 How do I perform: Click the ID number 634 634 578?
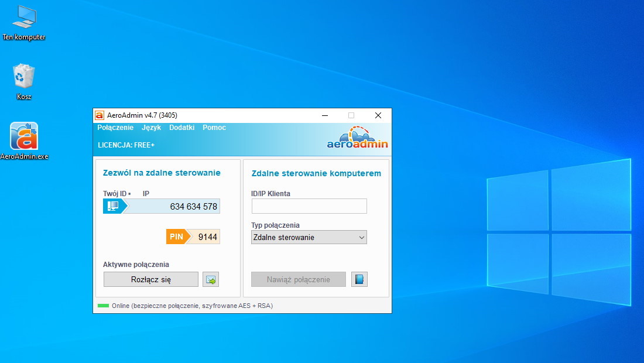tap(193, 207)
